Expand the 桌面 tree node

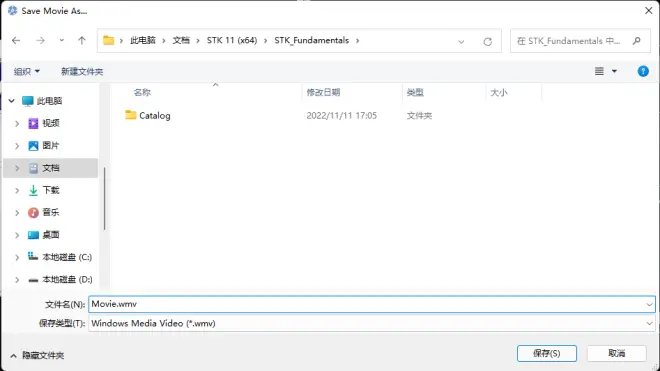(x=17, y=235)
